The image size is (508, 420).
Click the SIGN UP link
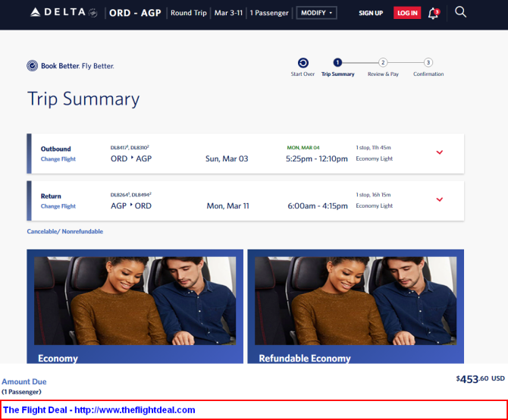371,13
